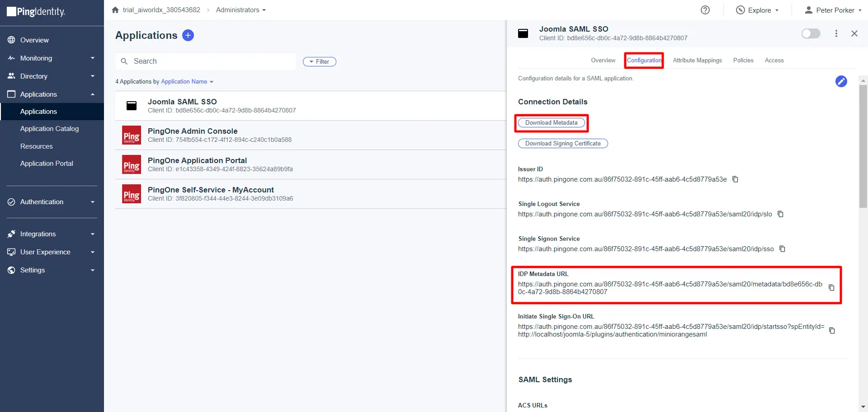Open the Administrators environment dropdown
The width and height of the screenshot is (868, 412).
pos(241,10)
